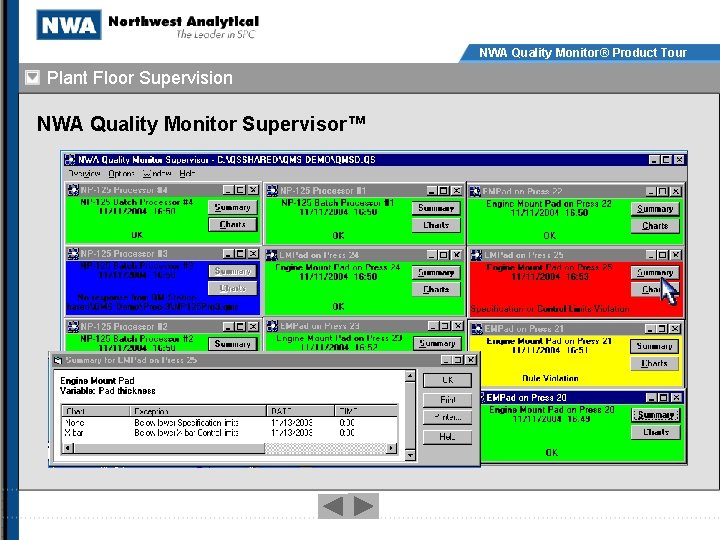Click the Supervisor main window title icon

coord(70,160)
